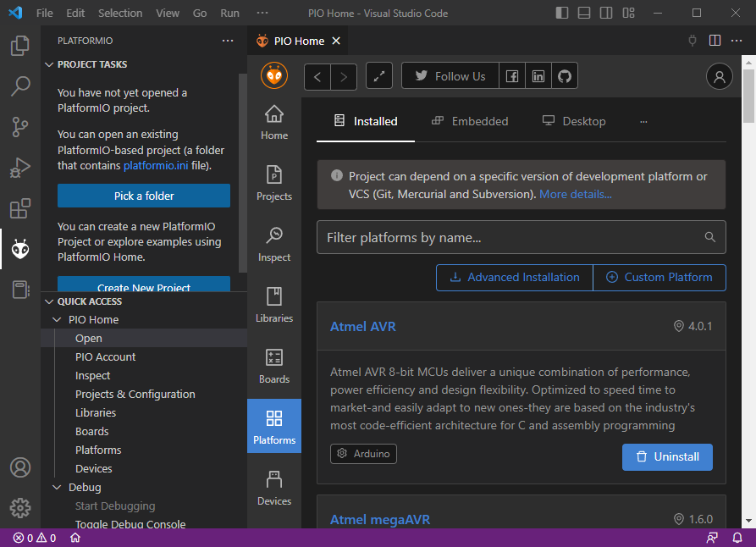
Task: Click the search magnifier in platform filter
Action: tap(709, 237)
